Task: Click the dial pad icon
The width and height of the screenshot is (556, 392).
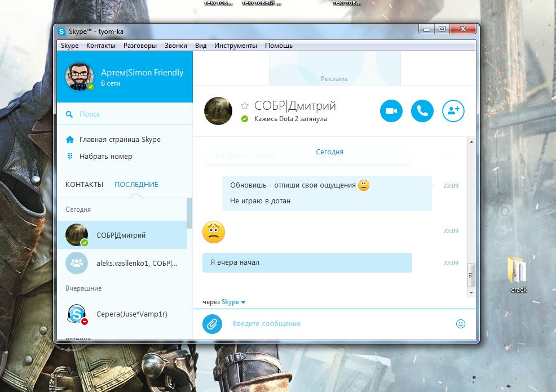Action: (x=70, y=156)
